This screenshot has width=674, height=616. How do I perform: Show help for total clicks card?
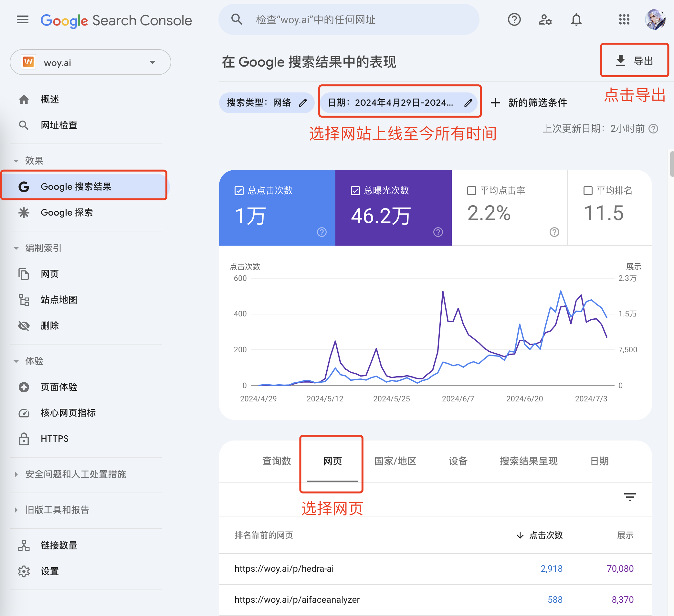pyautogui.click(x=321, y=232)
